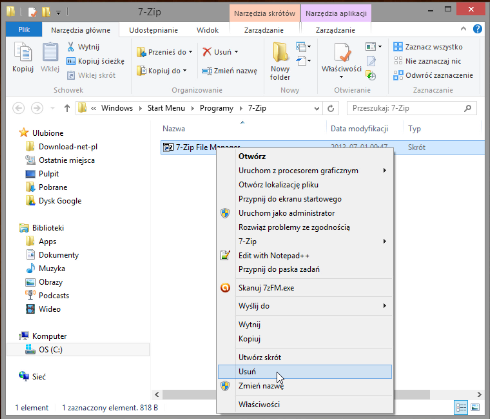Image resolution: width=490 pixels, height=419 pixels.
Task: Click the Wytnij scissors button
Action: (x=83, y=47)
